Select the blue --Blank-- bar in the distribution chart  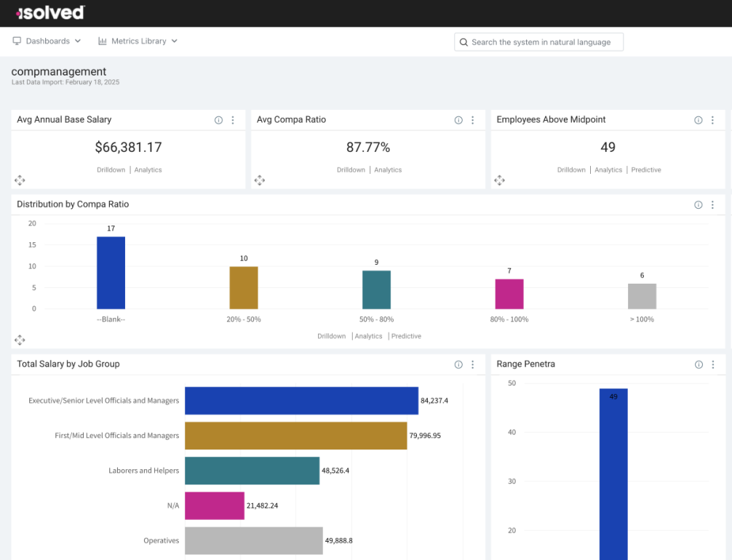(x=111, y=273)
